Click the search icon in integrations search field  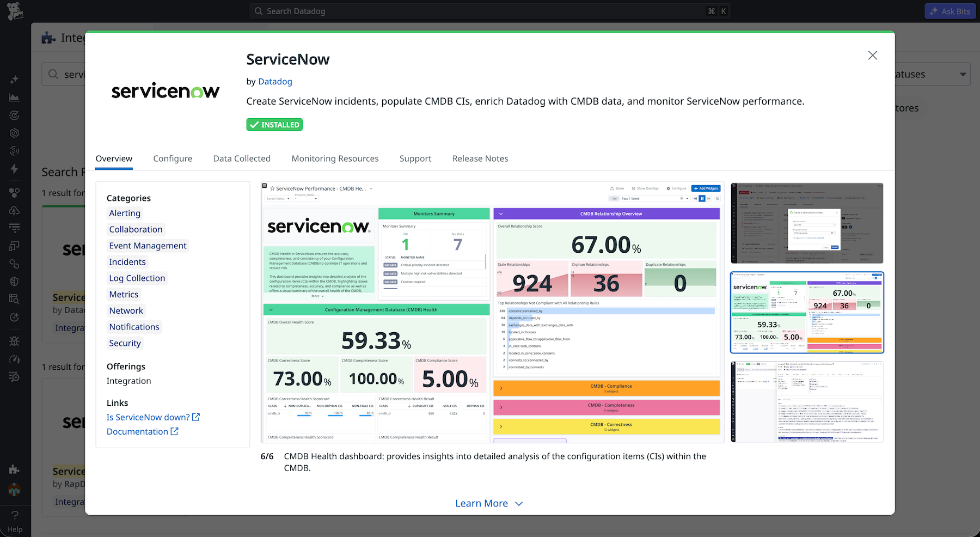click(53, 74)
